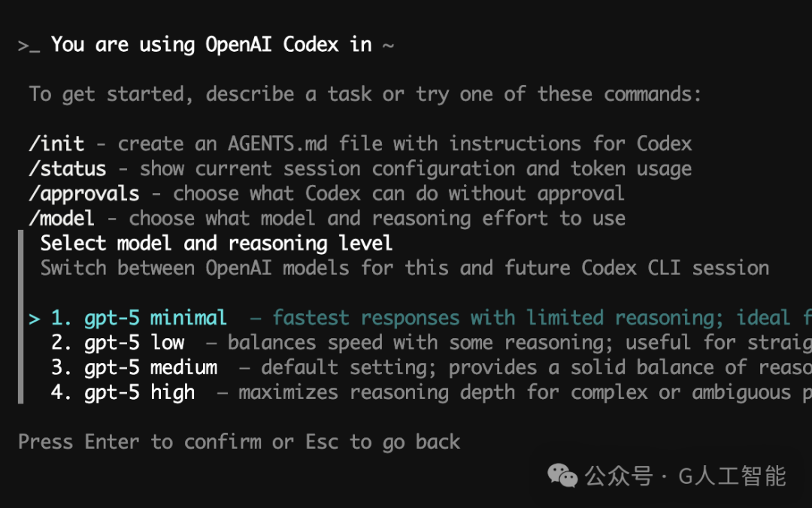Viewport: 812px width, 508px height.
Task: Click the 'Select model and reasoning level' heading
Action: 217,243
